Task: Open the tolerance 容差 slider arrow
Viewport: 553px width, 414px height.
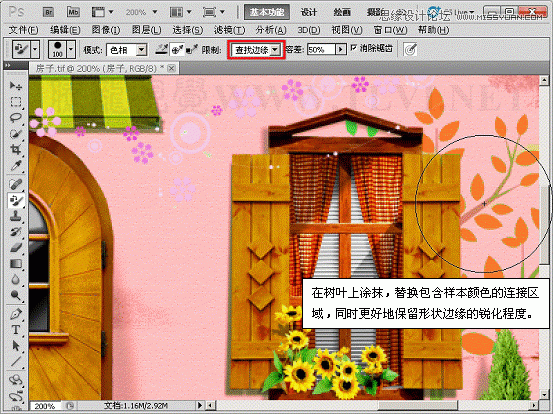Action: click(x=340, y=49)
